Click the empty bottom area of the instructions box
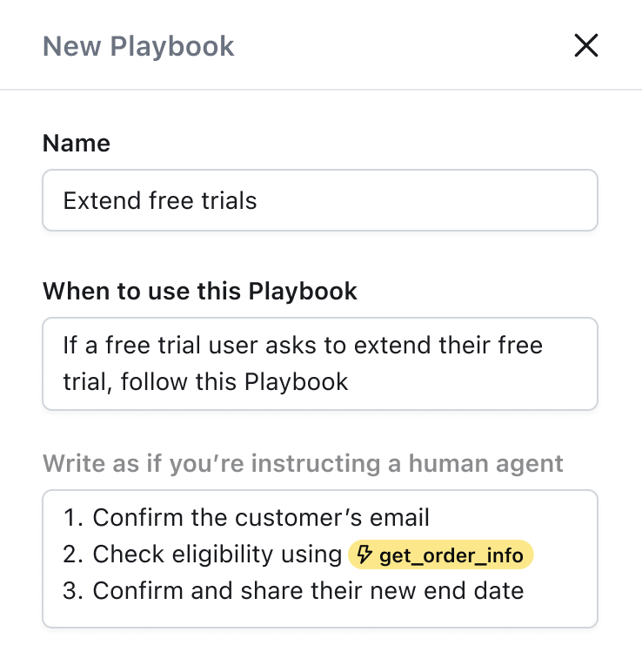642x672 pixels. click(x=320, y=615)
